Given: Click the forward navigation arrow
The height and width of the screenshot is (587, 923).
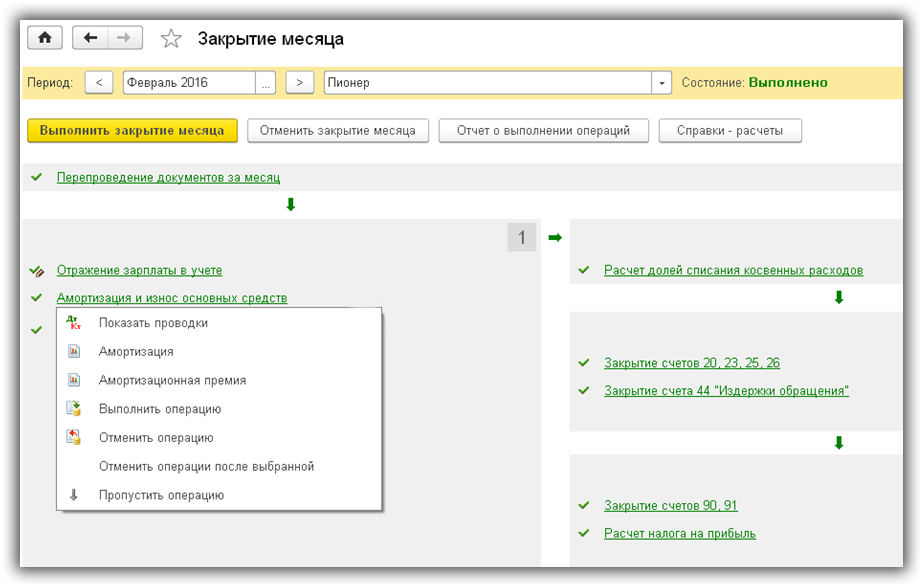Looking at the screenshot, I should [x=124, y=38].
